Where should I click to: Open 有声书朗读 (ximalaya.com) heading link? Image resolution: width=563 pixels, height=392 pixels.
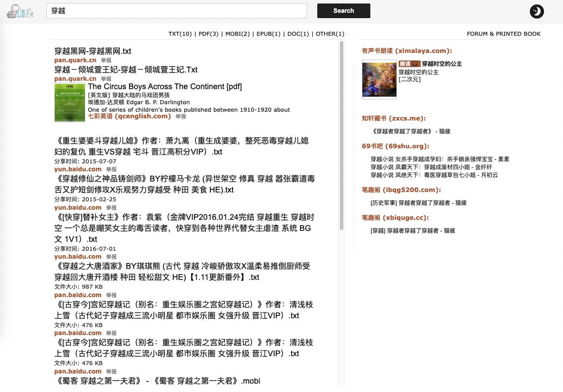[407, 51]
